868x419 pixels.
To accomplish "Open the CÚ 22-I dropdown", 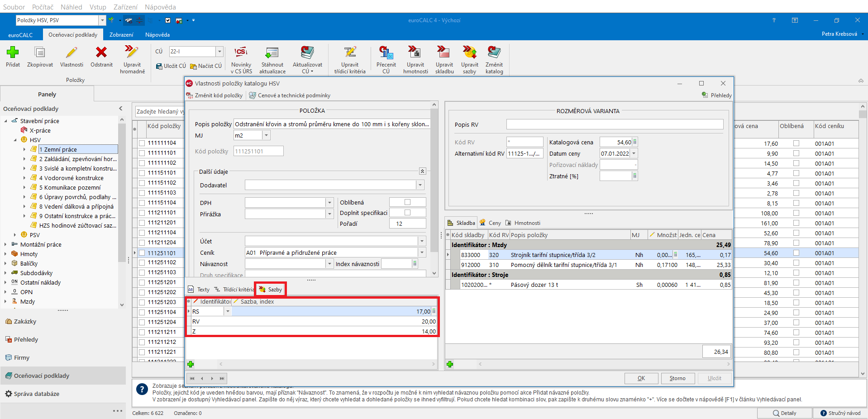I will (x=219, y=52).
